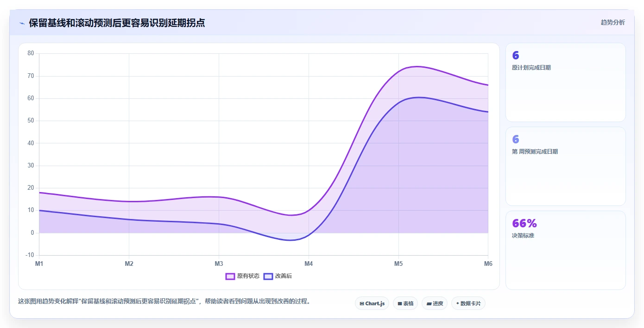The image size is (644, 328).
Task: Select the 数据卡片 tag
Action: (x=468, y=303)
